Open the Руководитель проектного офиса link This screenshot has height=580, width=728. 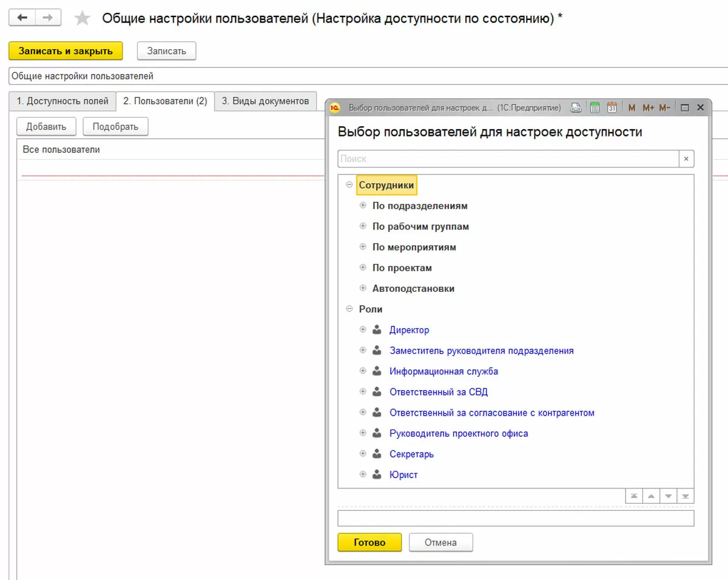(459, 433)
